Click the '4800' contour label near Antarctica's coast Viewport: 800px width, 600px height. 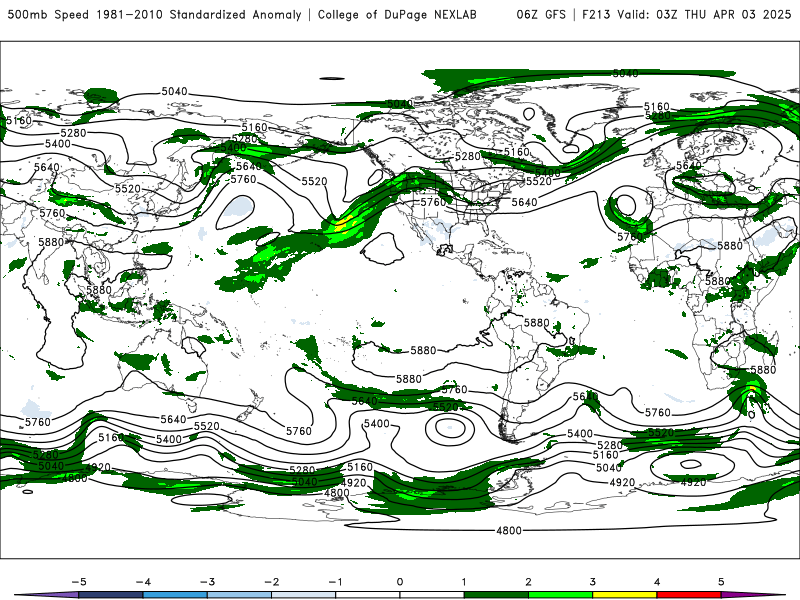[509, 530]
